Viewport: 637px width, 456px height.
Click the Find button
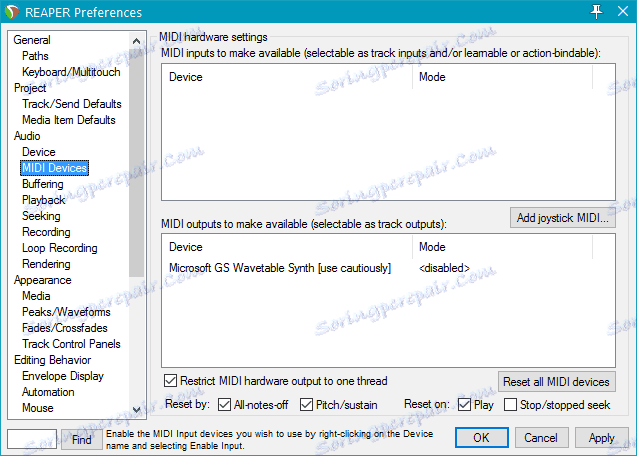[x=81, y=439]
